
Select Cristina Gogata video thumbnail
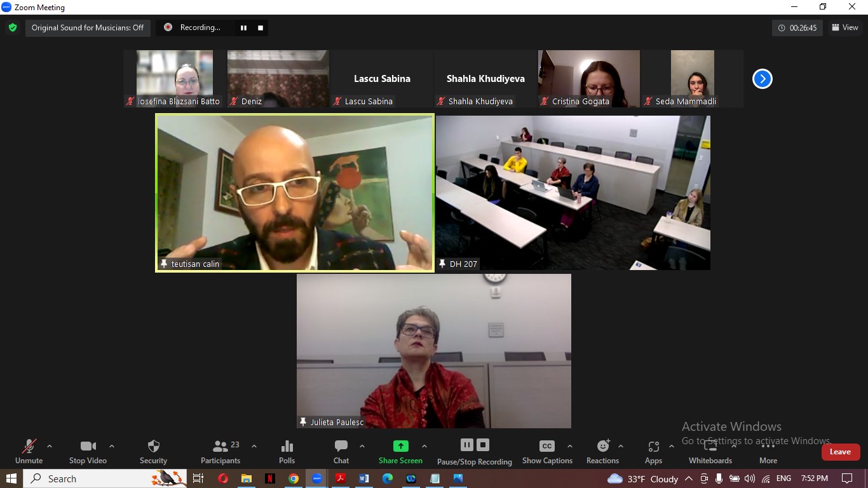coord(589,79)
